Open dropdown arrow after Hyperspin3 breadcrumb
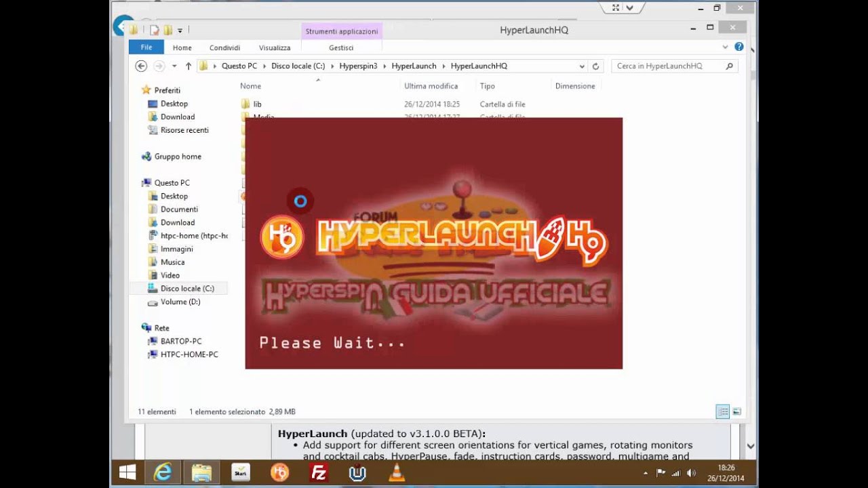This screenshot has width=868, height=488. click(384, 66)
